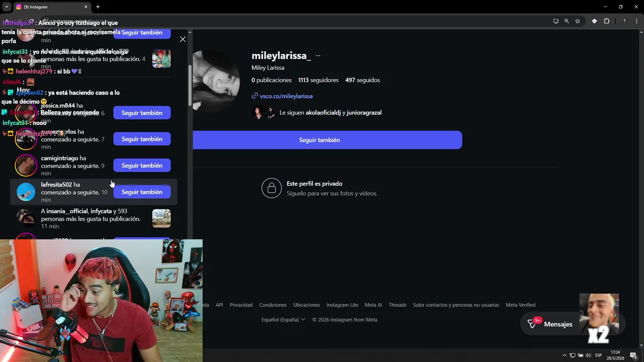Click the 0 publicaciones count
Image resolution: width=644 pixels, height=362 pixels.
point(272,80)
